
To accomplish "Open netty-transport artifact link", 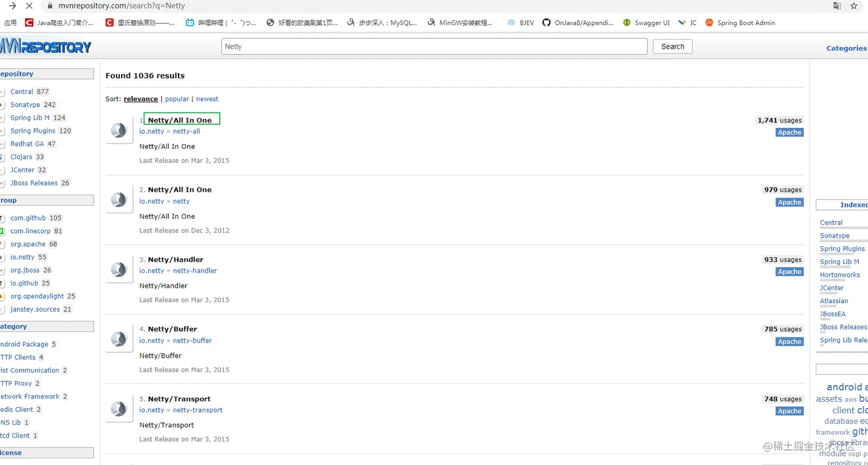I will (x=197, y=410).
